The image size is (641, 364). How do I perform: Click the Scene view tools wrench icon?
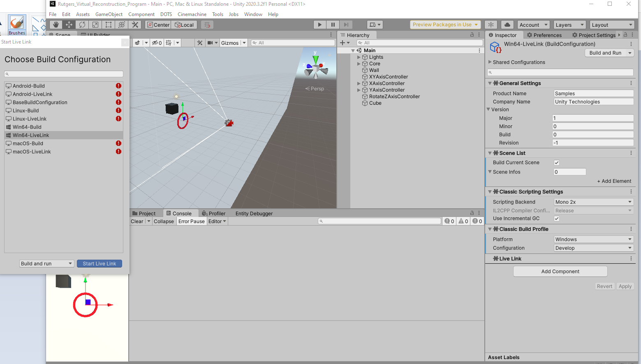click(x=200, y=43)
